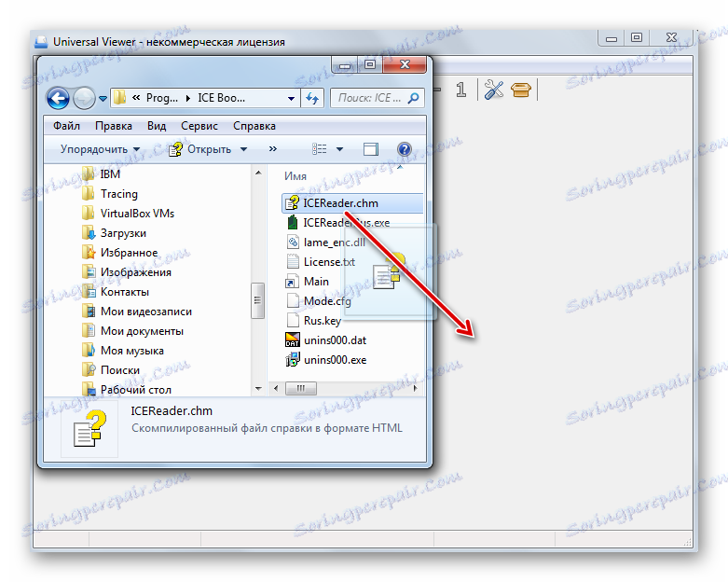Open the Файл menu

click(66, 126)
